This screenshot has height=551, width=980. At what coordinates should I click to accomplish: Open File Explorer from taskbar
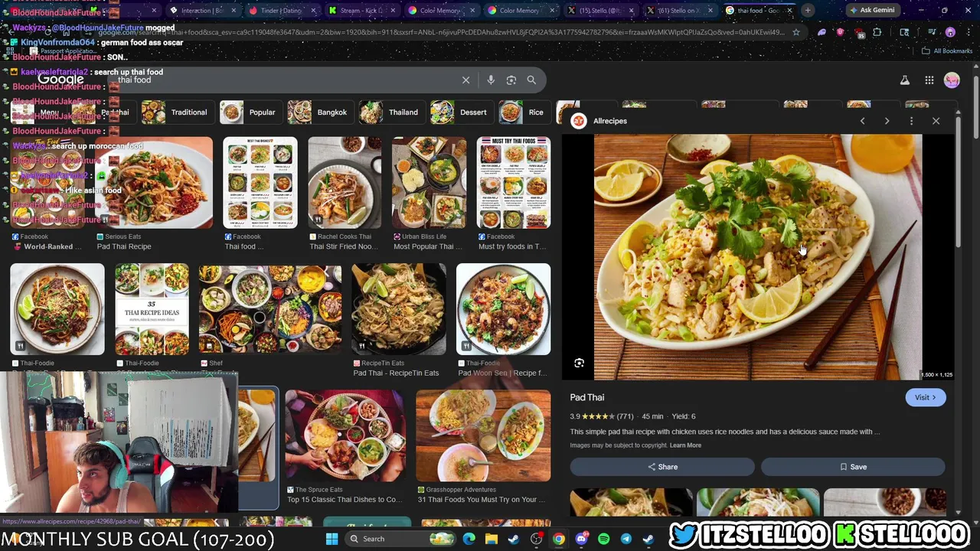[x=492, y=539]
